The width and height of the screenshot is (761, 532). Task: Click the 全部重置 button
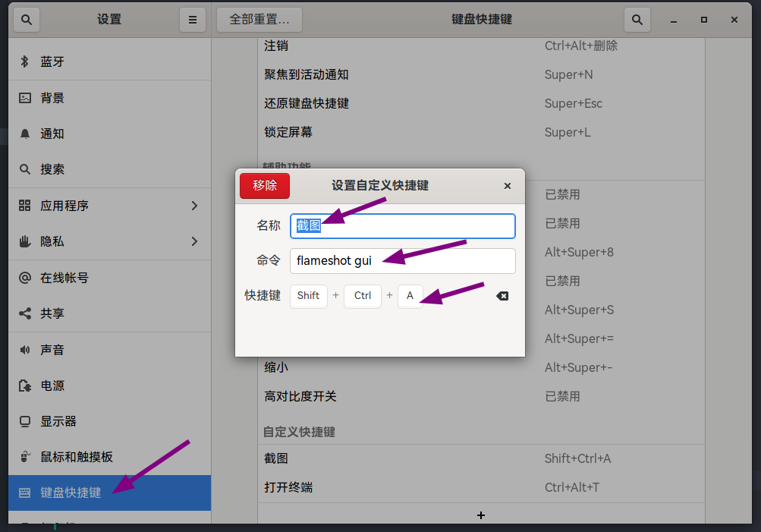point(259,20)
